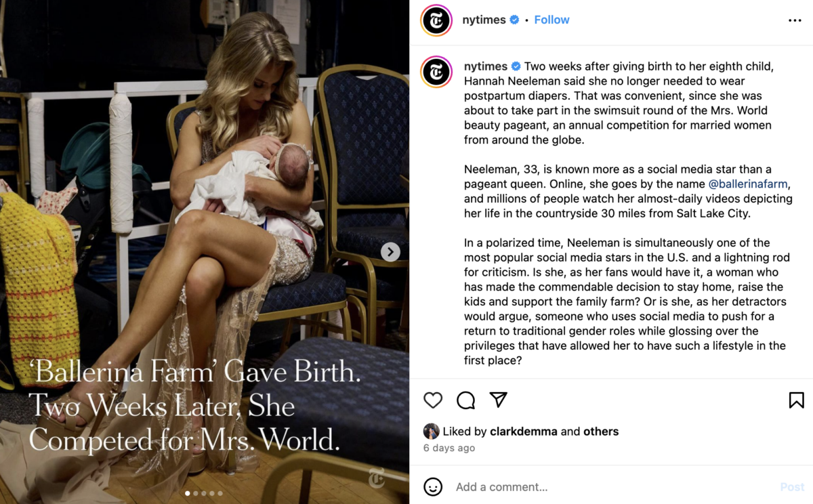Advance to the next carousel photo
Image resolution: width=813 pixels, height=504 pixels.
coord(390,252)
